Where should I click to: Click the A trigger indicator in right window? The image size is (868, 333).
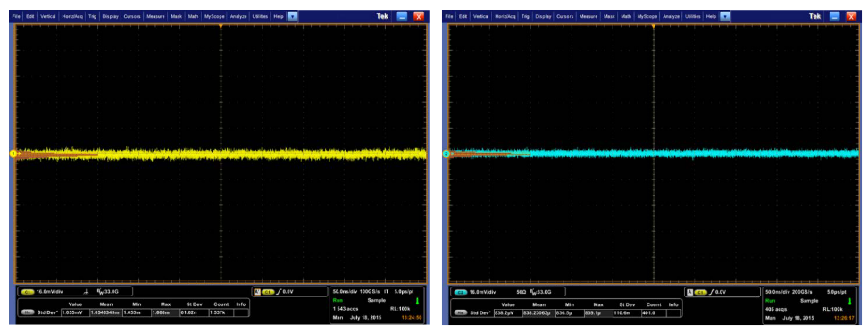689,292
